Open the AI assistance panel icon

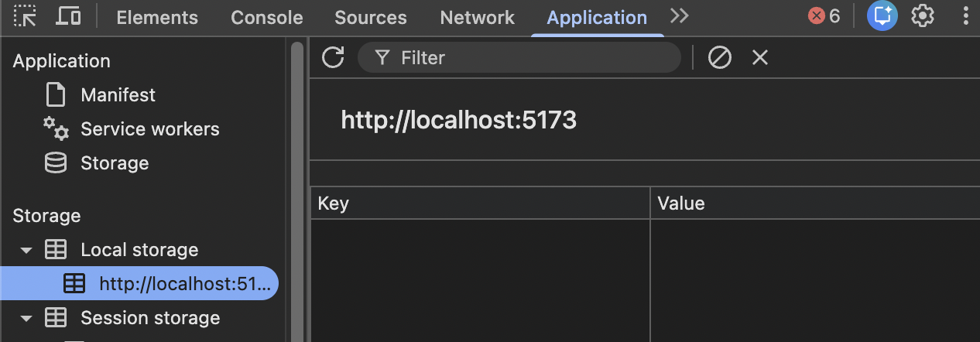[882, 16]
